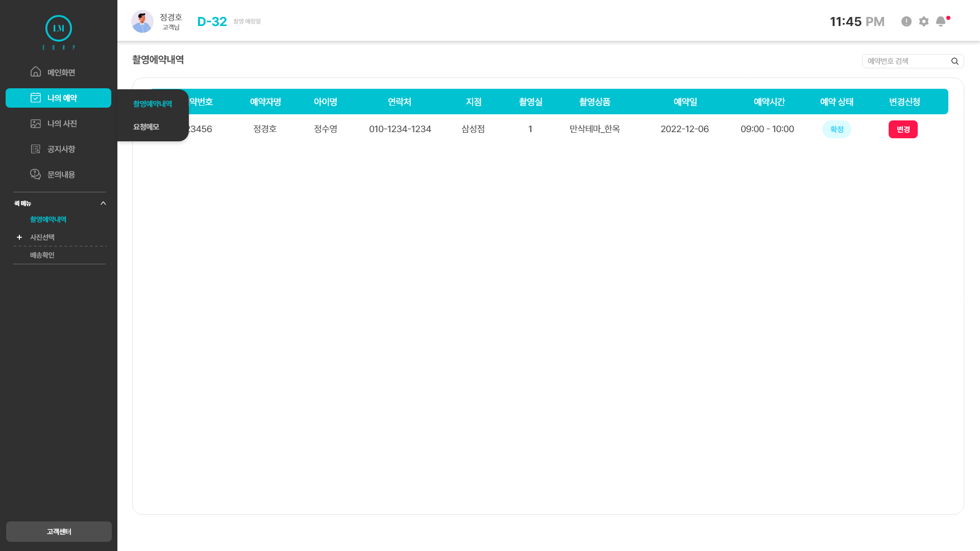Image resolution: width=980 pixels, height=551 pixels.
Task: Click the calendar icon in 나의 예약
Action: tap(36, 97)
